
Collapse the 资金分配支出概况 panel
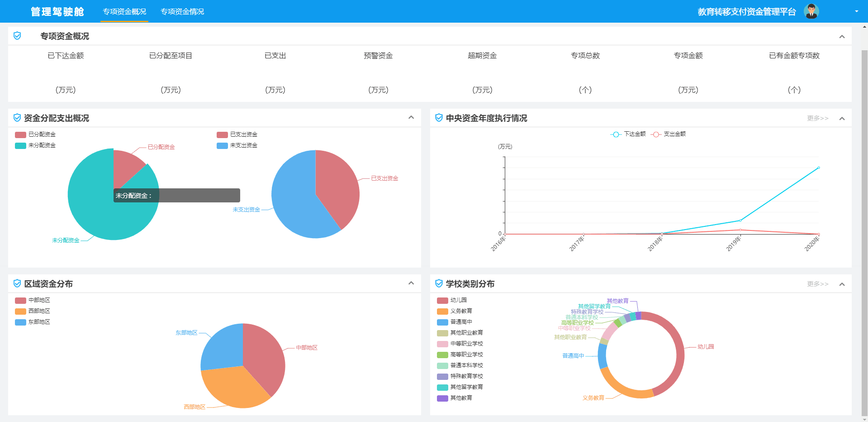(x=411, y=118)
